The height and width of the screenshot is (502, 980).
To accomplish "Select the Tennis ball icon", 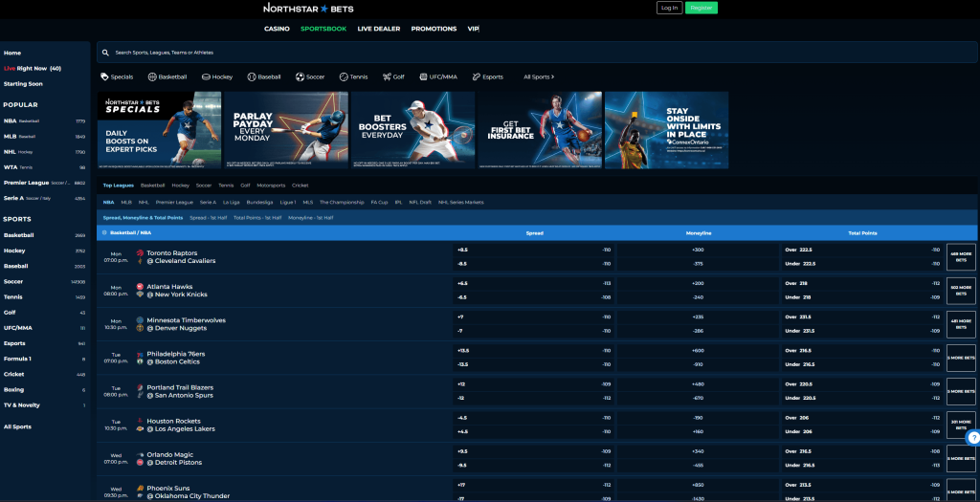I will (x=344, y=76).
